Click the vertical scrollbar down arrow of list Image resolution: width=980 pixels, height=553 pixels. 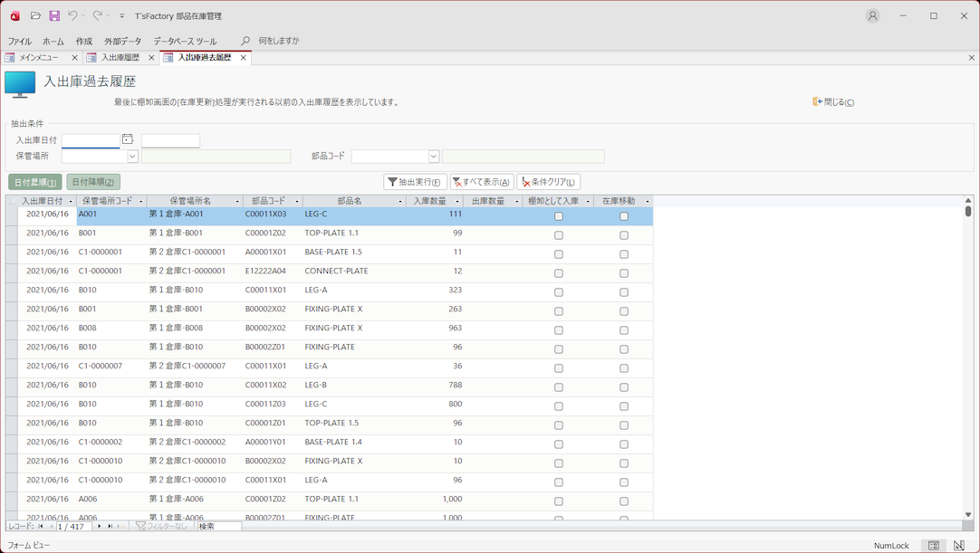tap(968, 515)
